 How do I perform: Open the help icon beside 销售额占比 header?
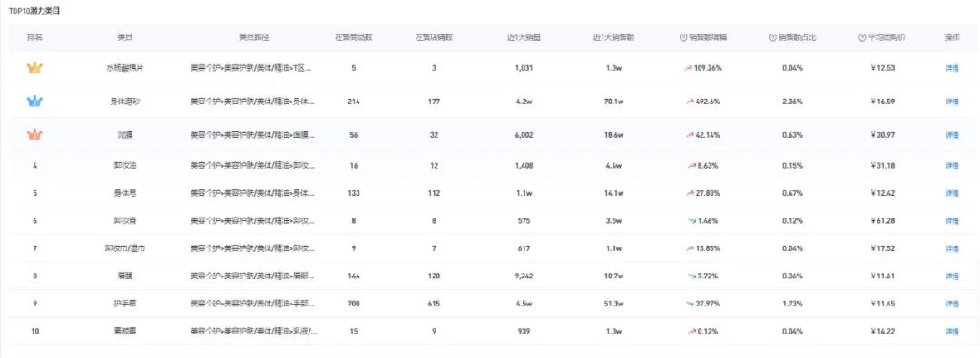click(773, 37)
